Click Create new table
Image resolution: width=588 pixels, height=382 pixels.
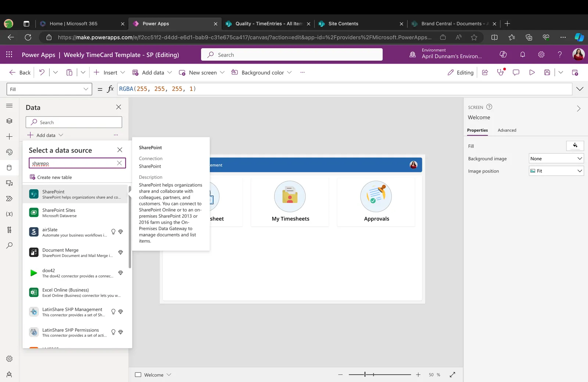51,177
